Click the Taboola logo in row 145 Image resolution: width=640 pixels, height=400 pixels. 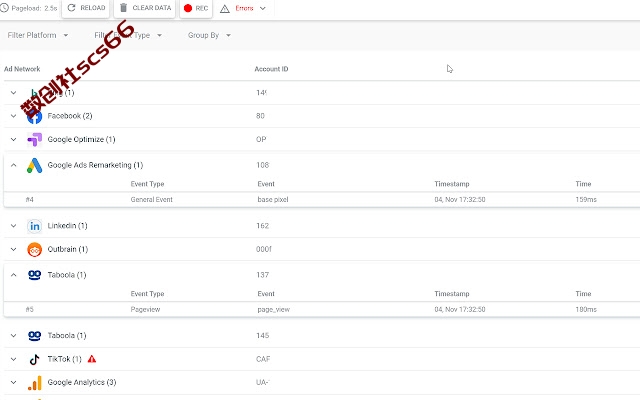(x=35, y=336)
